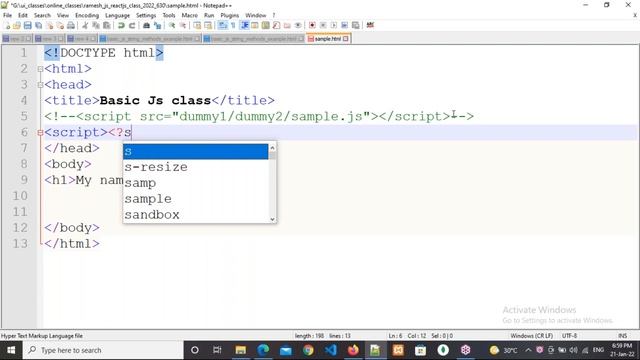Choose "s-resize" from the autocomplete list
This screenshot has width=640, height=360.
tap(196, 167)
